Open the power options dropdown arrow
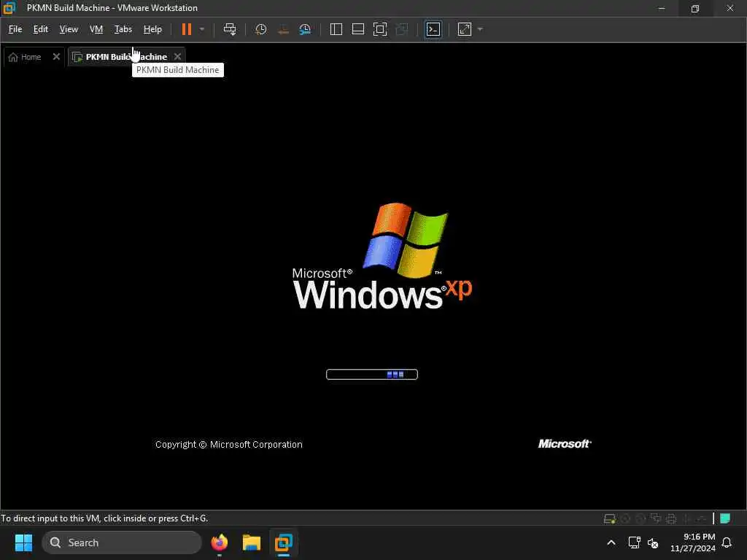747x560 pixels. tap(202, 29)
